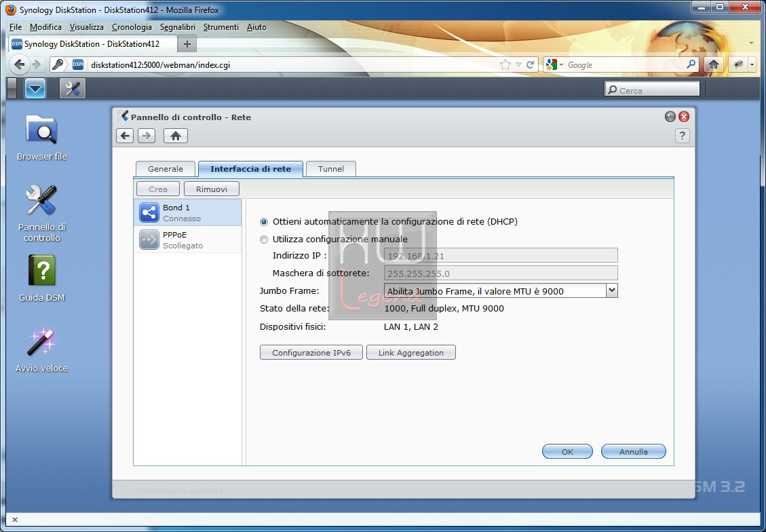The height and width of the screenshot is (532, 766).
Task: Open the Cronologia menu
Action: 132,27
